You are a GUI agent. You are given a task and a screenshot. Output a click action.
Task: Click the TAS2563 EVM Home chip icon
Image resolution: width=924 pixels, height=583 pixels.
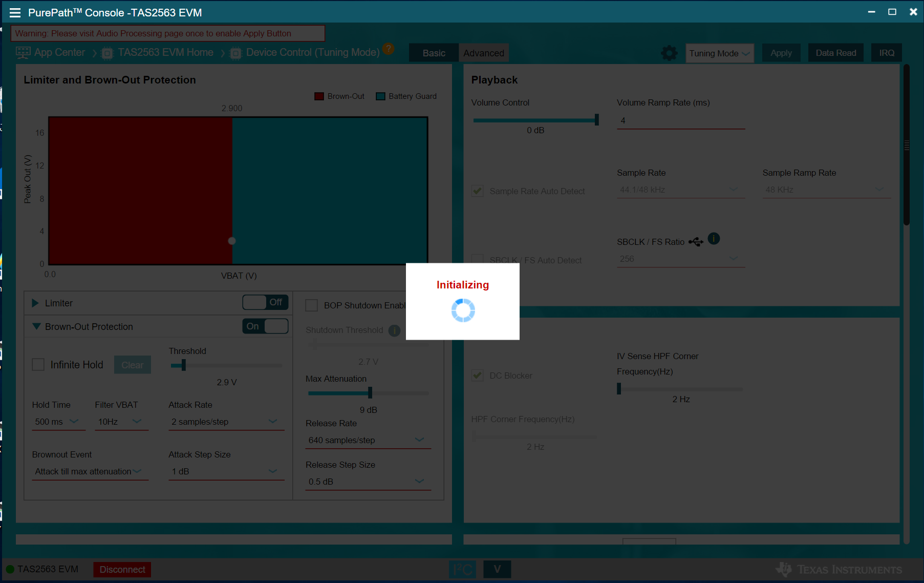[108, 53]
